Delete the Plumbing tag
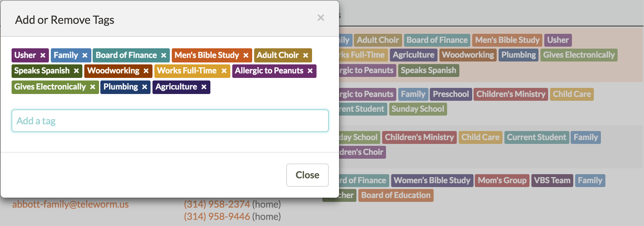 point(145,87)
